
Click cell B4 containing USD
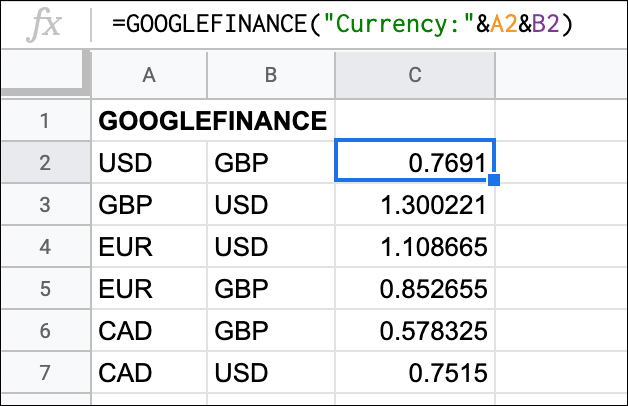click(271, 246)
